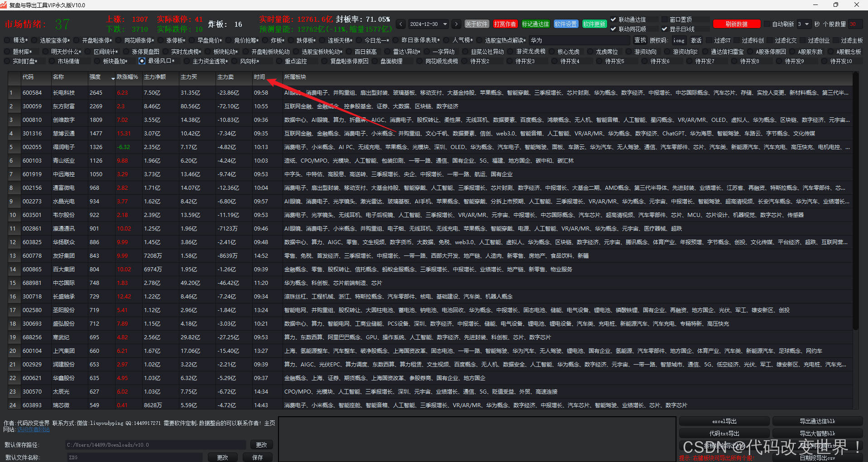Screen dimensions: 868x462
Task: Enable the 窗口置顶 option
Action: (x=665, y=19)
